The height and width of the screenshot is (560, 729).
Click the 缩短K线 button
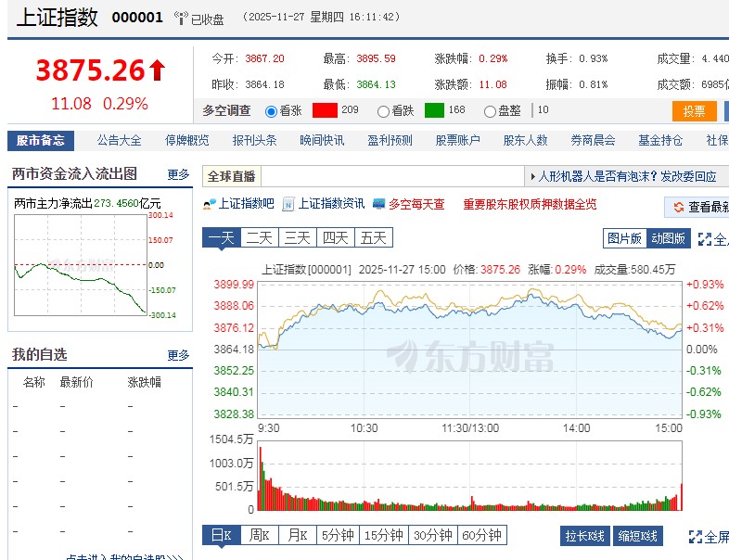click(638, 536)
